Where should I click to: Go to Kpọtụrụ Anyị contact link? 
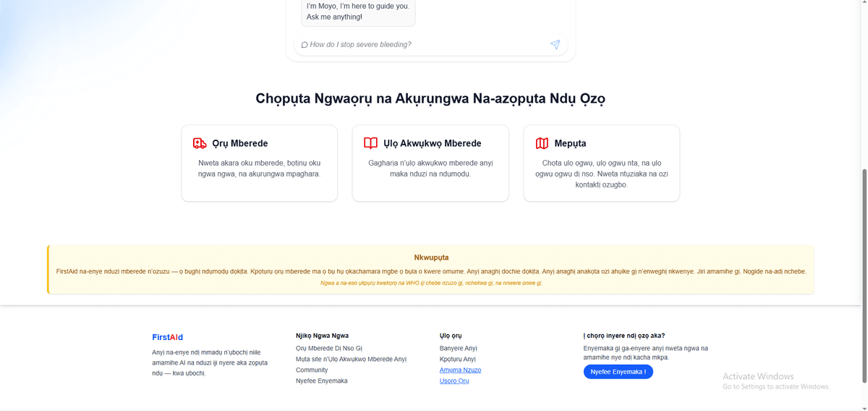(x=457, y=359)
